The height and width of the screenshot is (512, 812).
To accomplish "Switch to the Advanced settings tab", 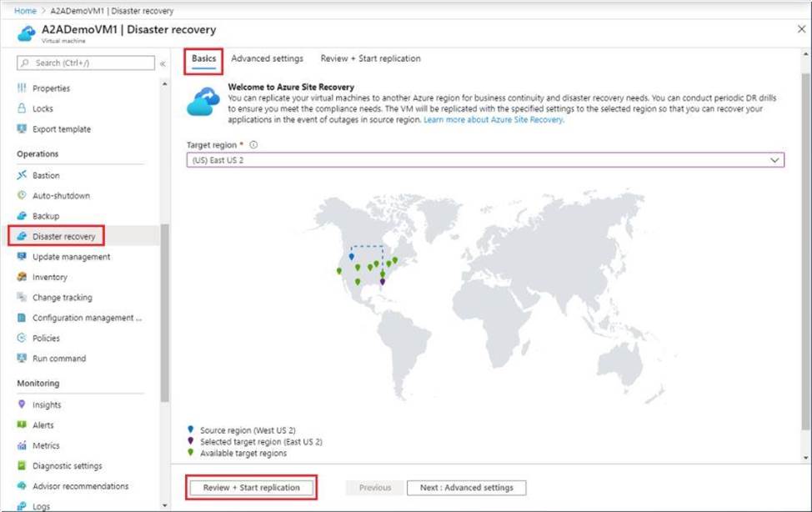I will 267,58.
